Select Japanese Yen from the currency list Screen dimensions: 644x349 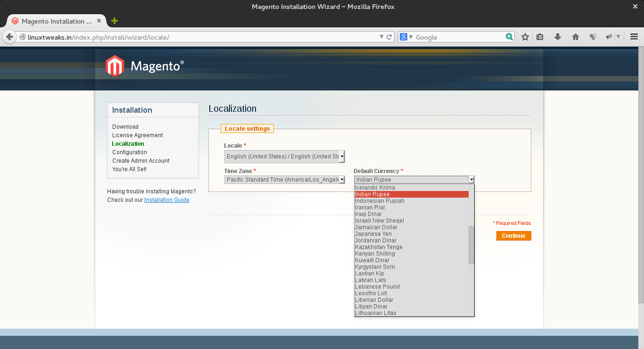(373, 234)
